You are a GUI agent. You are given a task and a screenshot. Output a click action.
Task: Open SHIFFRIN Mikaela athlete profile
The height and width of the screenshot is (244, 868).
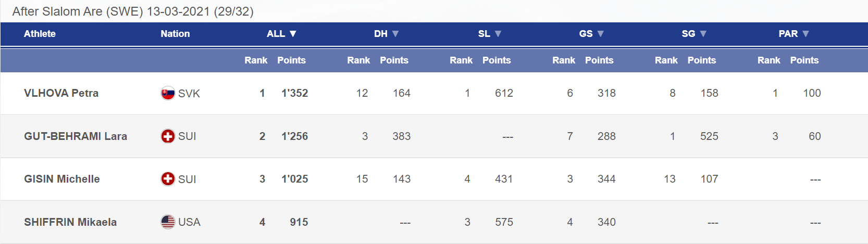70,222
